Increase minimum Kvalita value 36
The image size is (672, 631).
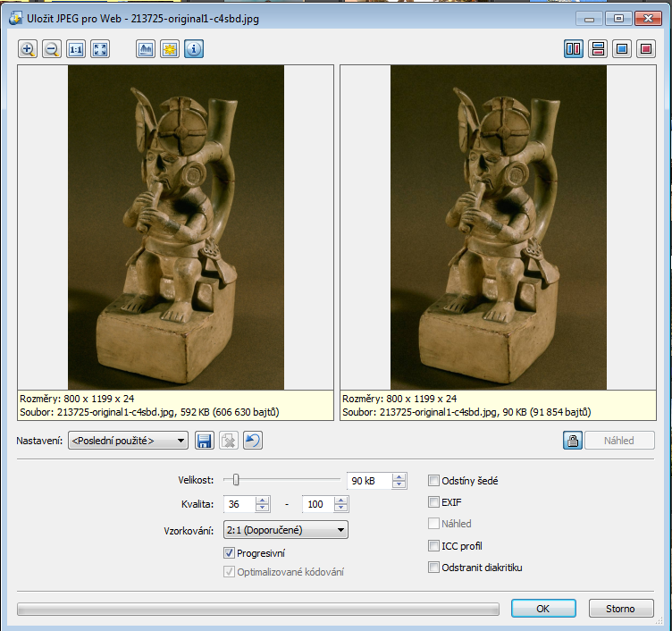[x=263, y=500]
